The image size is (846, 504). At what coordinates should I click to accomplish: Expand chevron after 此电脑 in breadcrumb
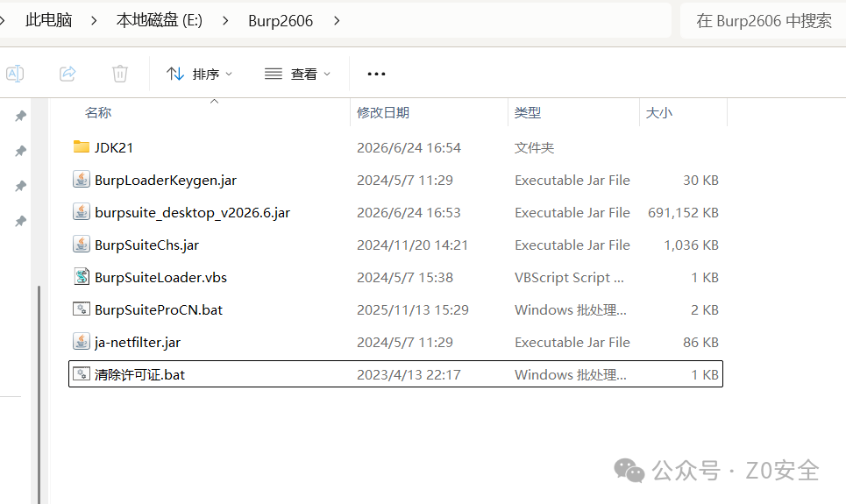[x=94, y=21]
